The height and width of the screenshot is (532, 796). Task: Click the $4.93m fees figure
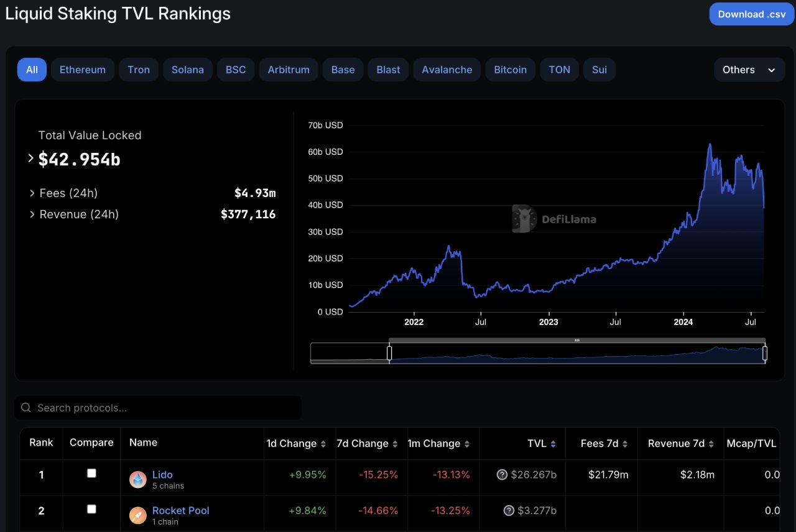tap(255, 193)
